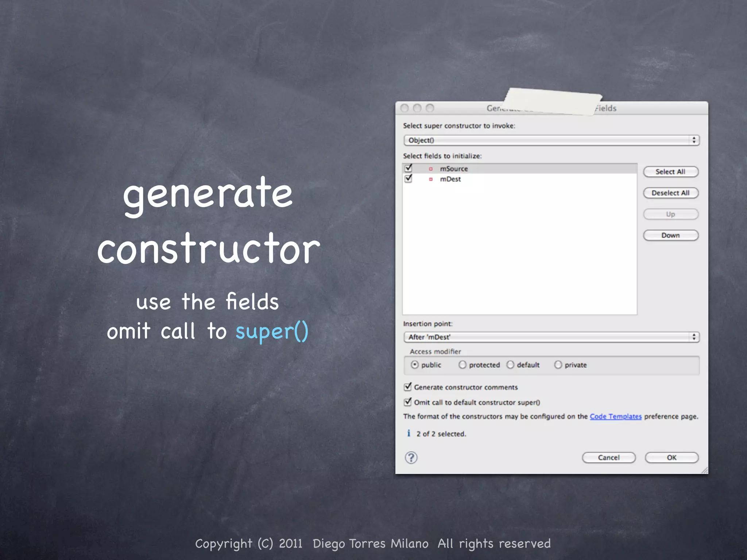Click the Deselect All button
This screenshot has width=747, height=560.
pos(671,193)
